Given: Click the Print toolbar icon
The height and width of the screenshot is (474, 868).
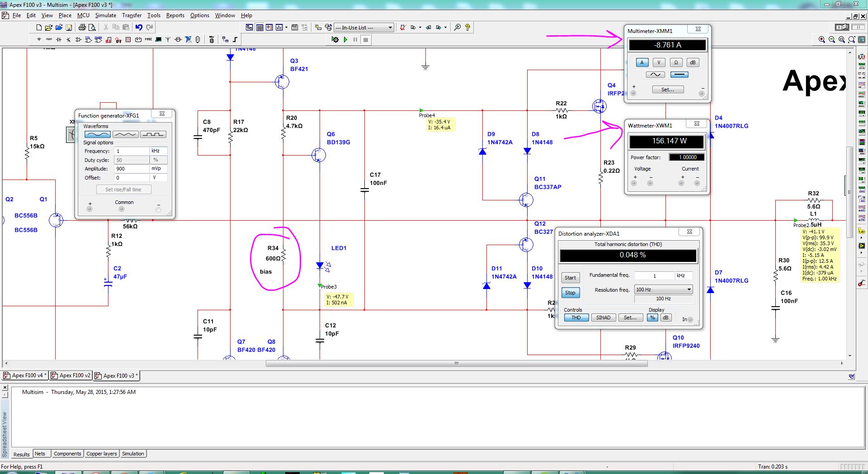Looking at the screenshot, I should pos(82,28).
